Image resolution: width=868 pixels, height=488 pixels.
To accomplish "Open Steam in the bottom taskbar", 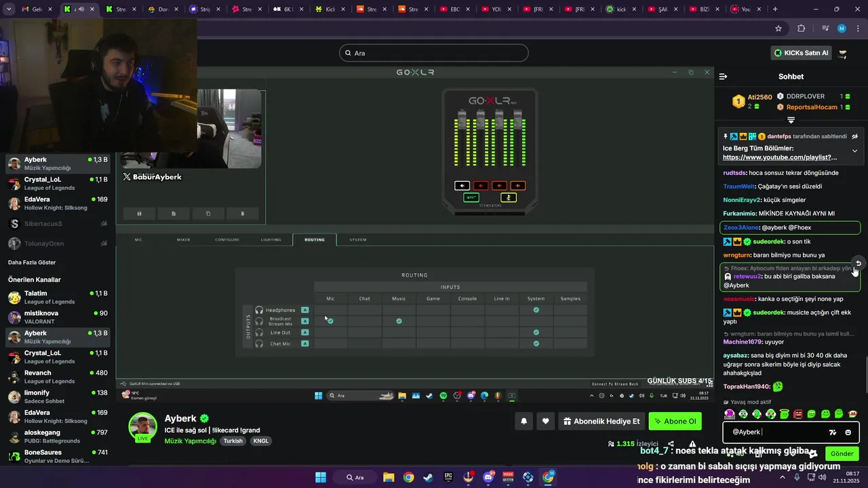I will click(428, 477).
